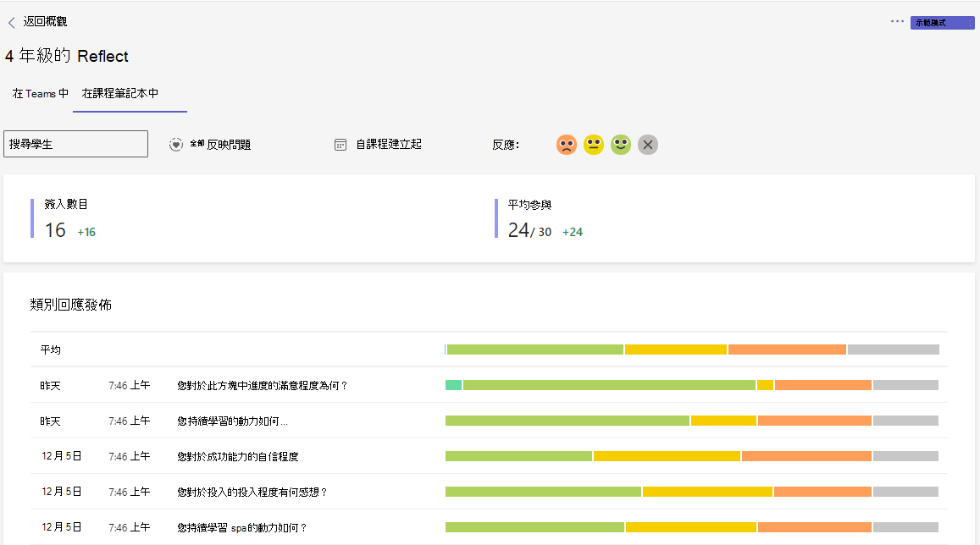Viewport: 980px width, 545px height.
Task: Filter by the sad orange face reaction
Action: [x=567, y=145]
